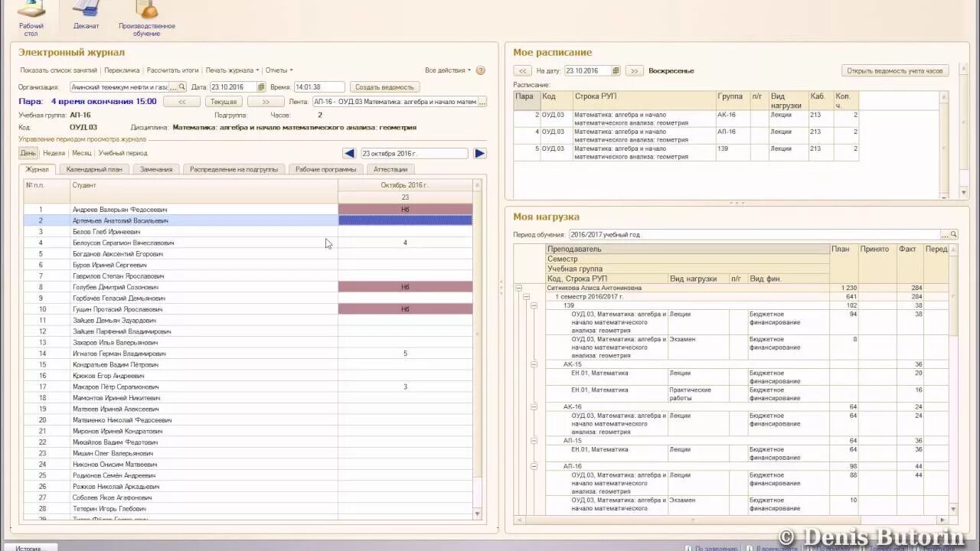Open the Деканат section icon
Screen dimensions: 980x551
click(x=86, y=17)
